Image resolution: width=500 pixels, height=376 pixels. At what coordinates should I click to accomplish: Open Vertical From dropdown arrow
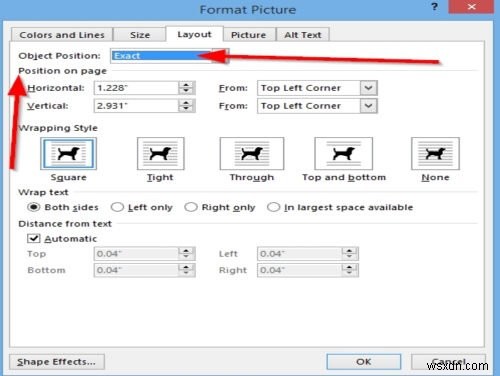(x=368, y=106)
